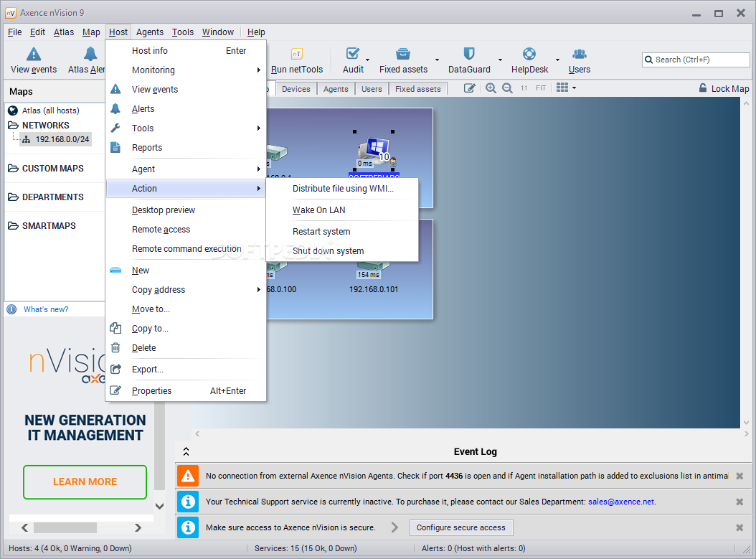Select host 192.168.0.101 on map
Screen dimensions: 756x559
point(374,289)
